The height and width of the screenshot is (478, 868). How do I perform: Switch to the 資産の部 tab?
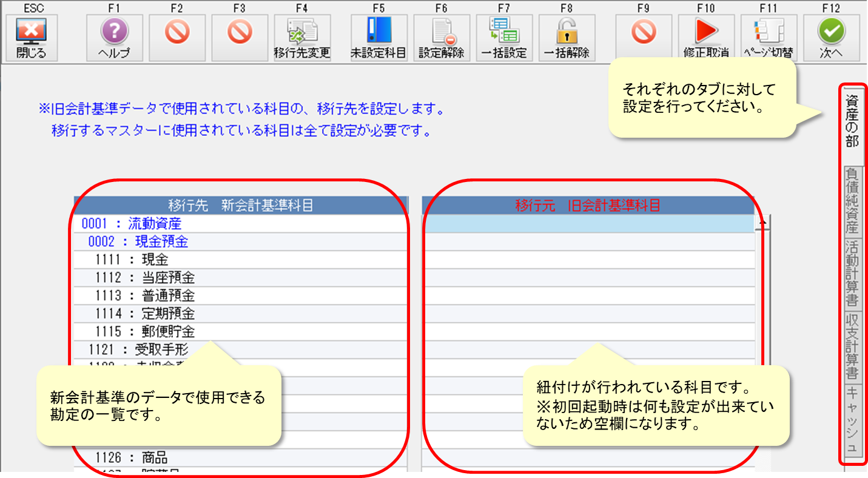[x=852, y=121]
